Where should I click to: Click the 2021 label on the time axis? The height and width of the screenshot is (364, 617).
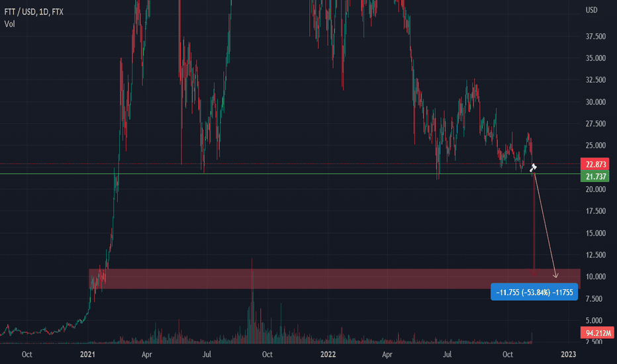87,355
